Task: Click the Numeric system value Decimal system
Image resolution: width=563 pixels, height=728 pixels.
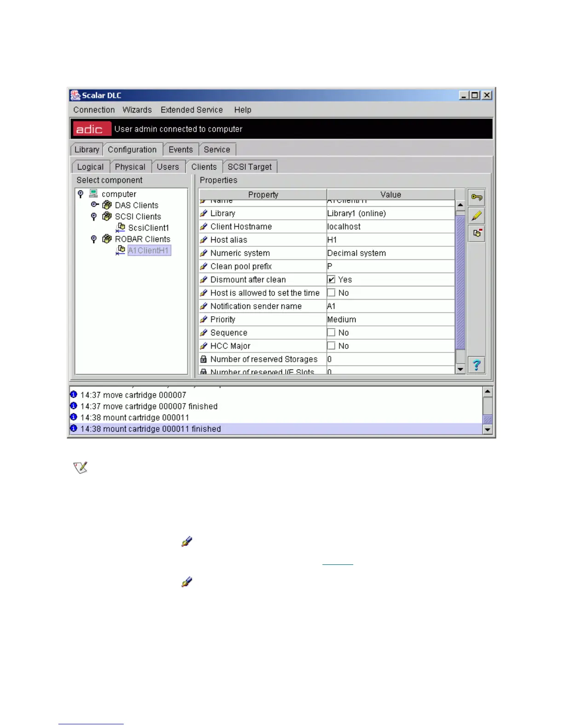Action: 356,253
